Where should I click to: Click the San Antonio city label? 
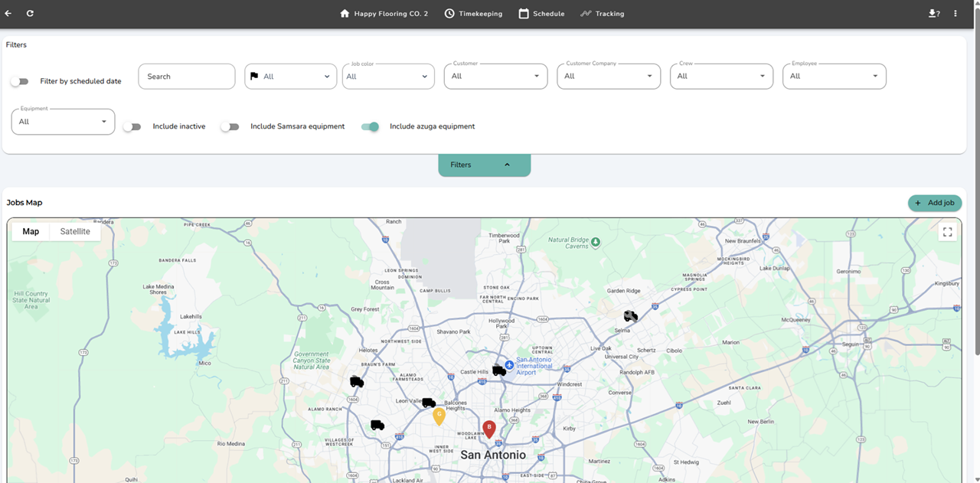[493, 455]
